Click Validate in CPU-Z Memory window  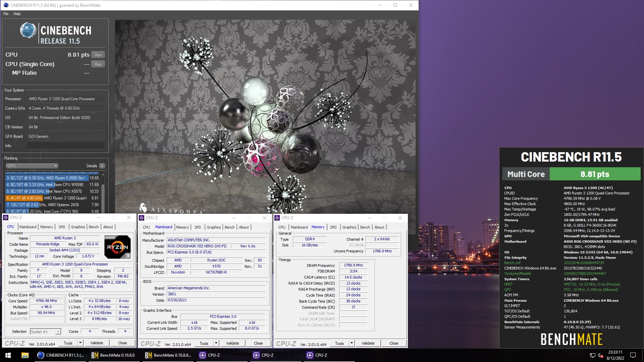[x=368, y=343]
